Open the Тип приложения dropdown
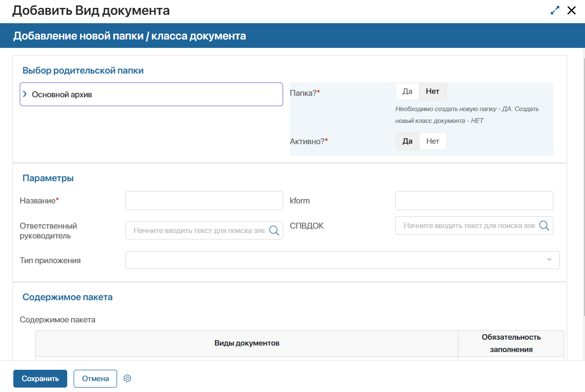 (336, 260)
